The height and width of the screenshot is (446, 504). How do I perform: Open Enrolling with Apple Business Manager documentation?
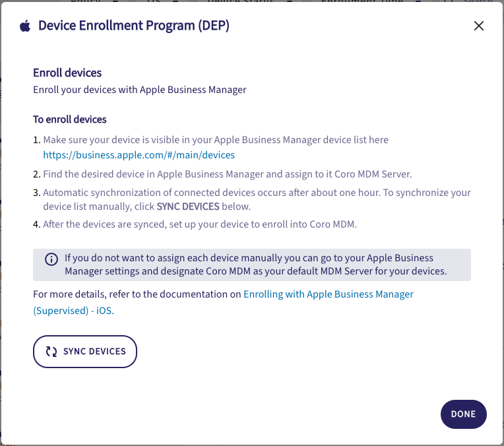tap(223, 302)
